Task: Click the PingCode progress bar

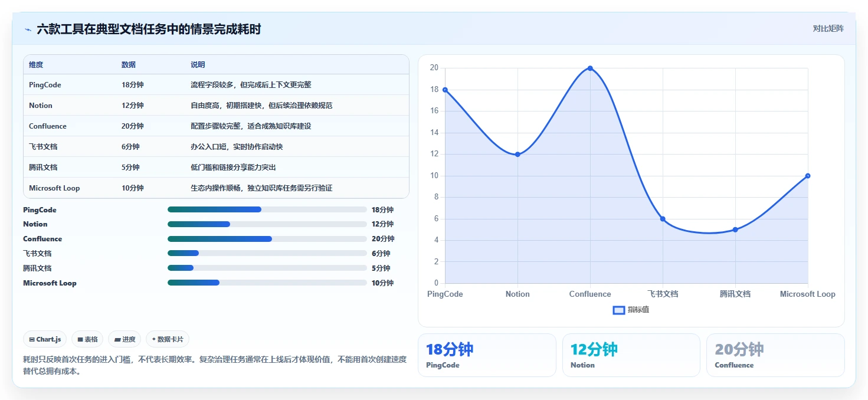Action: 267,209
